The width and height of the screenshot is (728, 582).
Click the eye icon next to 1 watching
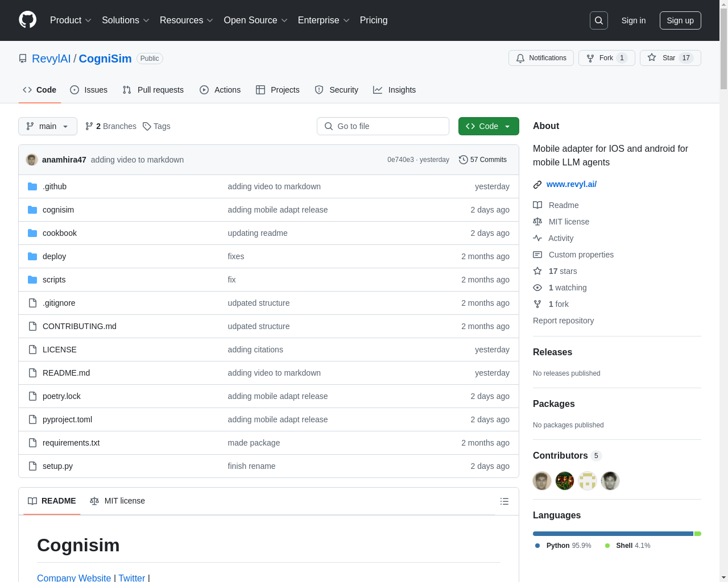click(x=537, y=288)
